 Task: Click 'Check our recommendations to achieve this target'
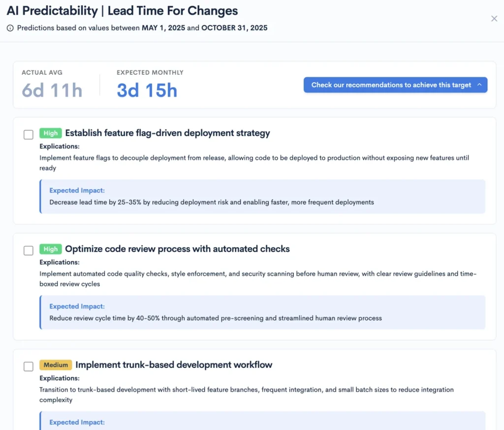click(391, 85)
